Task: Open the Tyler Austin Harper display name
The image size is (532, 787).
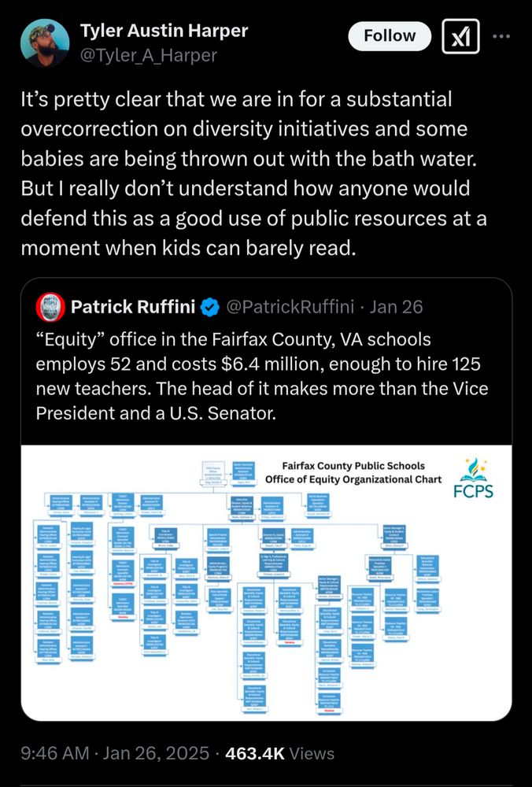Action: pos(164,31)
